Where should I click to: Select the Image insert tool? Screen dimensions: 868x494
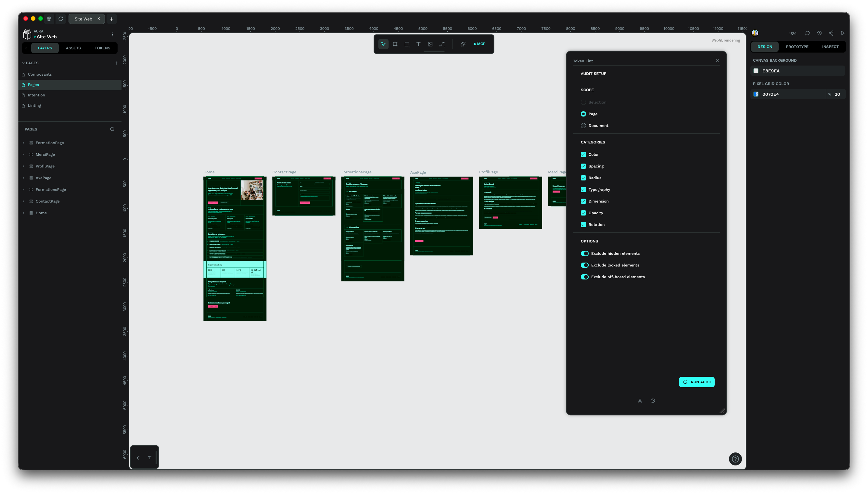click(430, 44)
